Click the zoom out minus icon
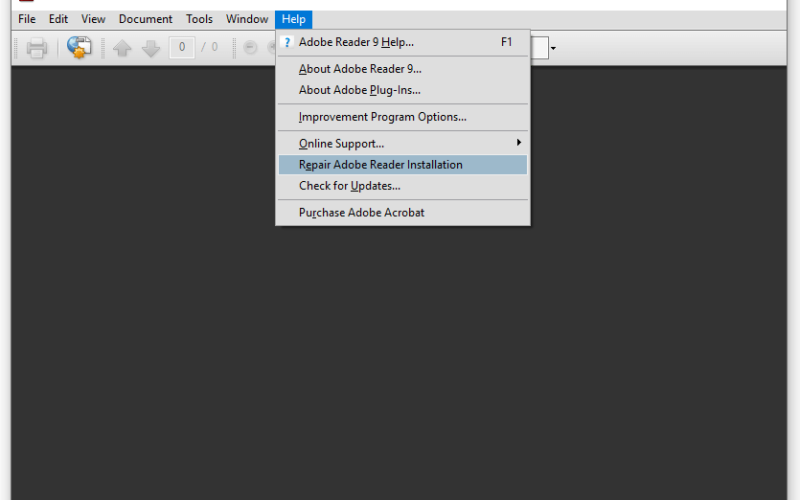The height and width of the screenshot is (500, 800). click(251, 47)
